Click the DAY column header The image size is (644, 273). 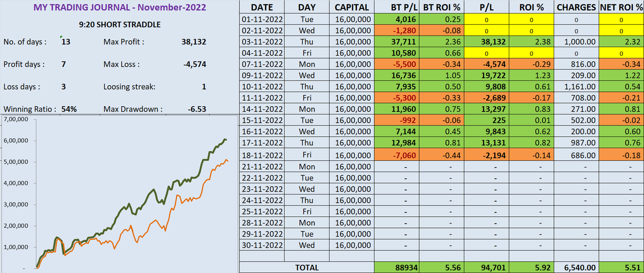point(308,8)
